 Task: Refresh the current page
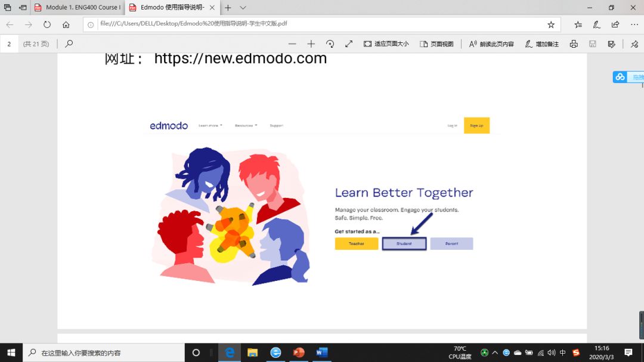[x=47, y=24]
